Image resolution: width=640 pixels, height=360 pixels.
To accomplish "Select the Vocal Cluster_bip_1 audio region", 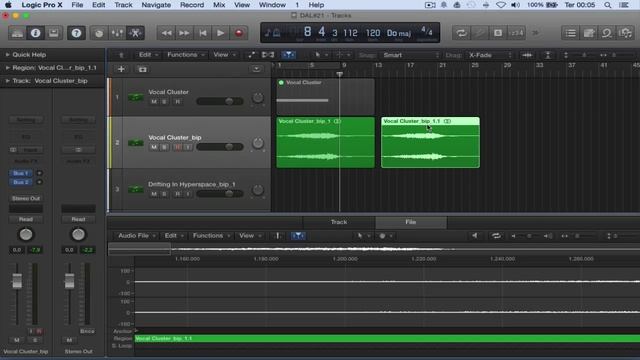I will click(325, 142).
